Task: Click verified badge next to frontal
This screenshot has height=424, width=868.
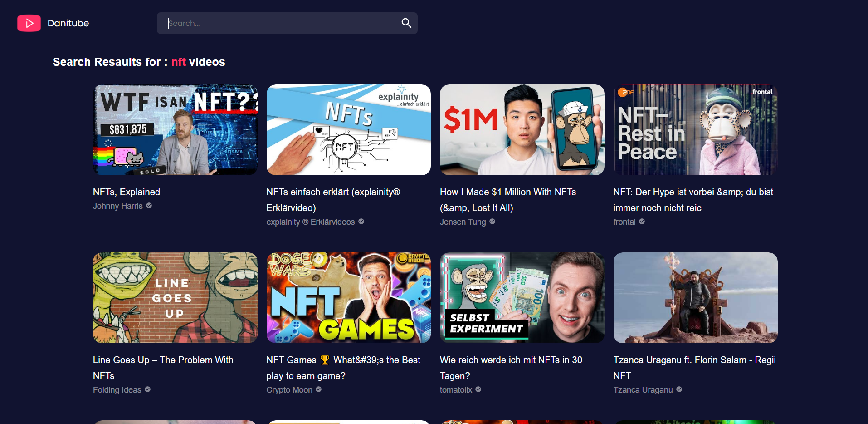Action: tap(642, 222)
